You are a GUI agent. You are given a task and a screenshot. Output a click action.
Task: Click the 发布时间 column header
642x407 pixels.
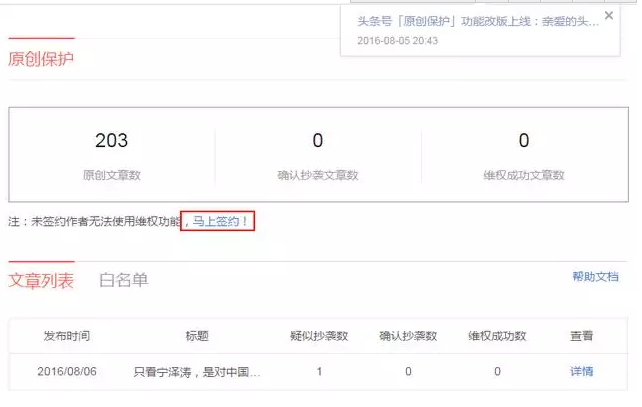[66, 336]
